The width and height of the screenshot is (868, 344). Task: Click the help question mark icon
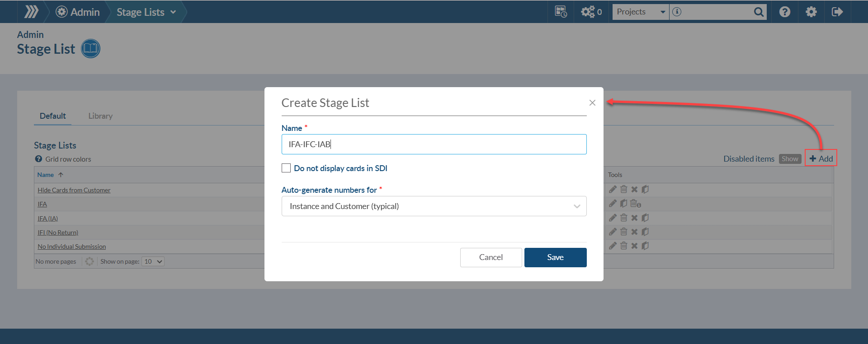(785, 12)
